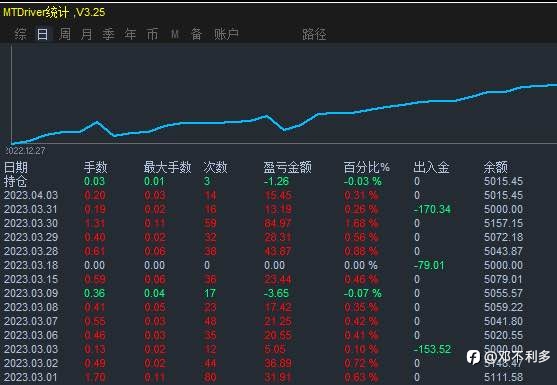Click the 5111.58 balance value
The image size is (557, 385).
503,377
